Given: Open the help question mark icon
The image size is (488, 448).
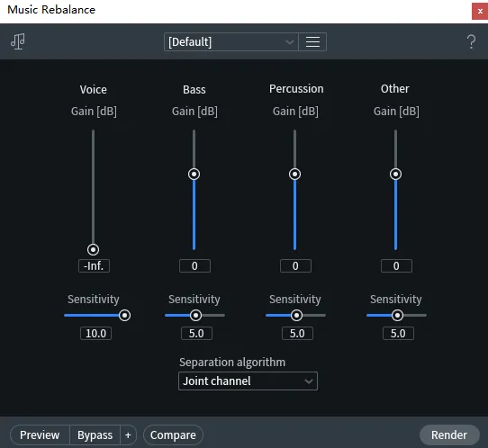Looking at the screenshot, I should tap(471, 41).
